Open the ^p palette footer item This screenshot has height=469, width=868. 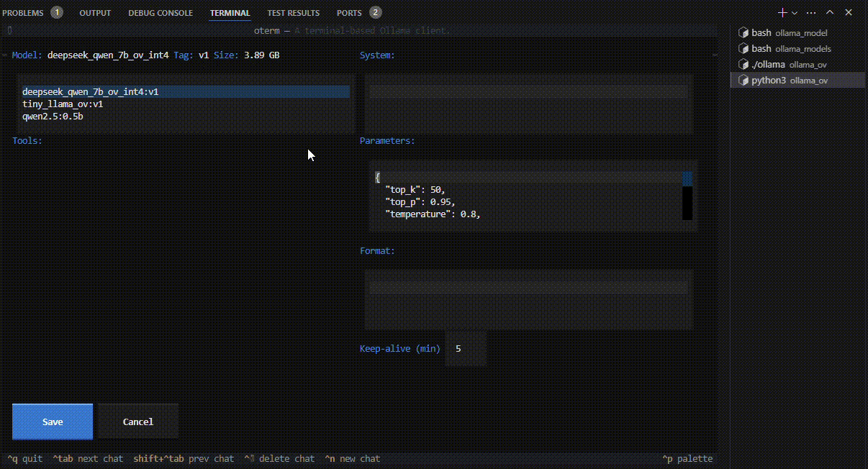click(x=687, y=458)
